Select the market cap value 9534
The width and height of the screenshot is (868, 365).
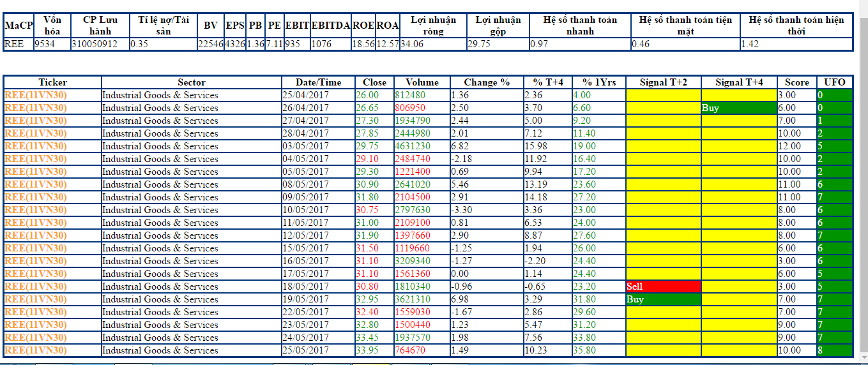(x=45, y=44)
